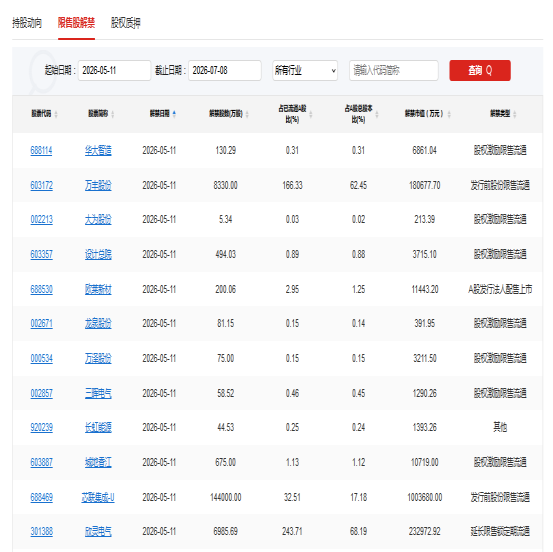Image resolution: width=553 pixels, height=552 pixels.
Task: Open the 万丰股份 stock name link
Action: pyautogui.click(x=98, y=185)
